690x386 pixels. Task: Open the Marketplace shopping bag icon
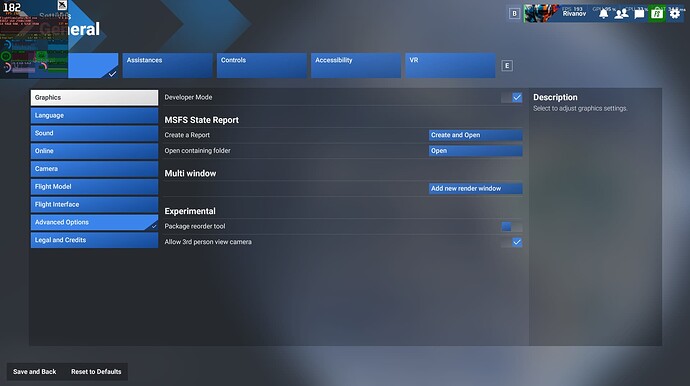tap(657, 13)
